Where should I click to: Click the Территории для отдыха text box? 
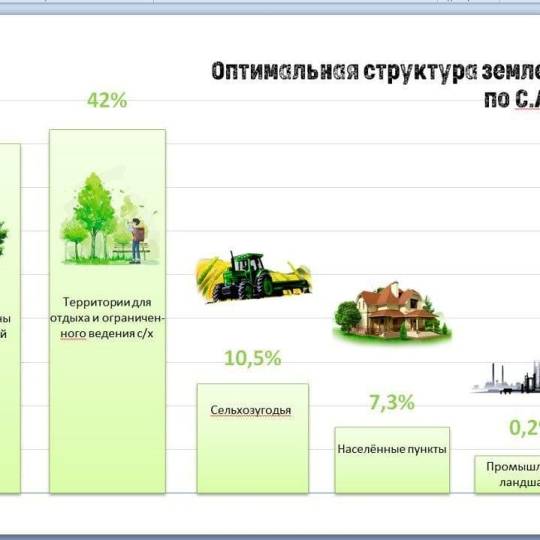pos(107,318)
